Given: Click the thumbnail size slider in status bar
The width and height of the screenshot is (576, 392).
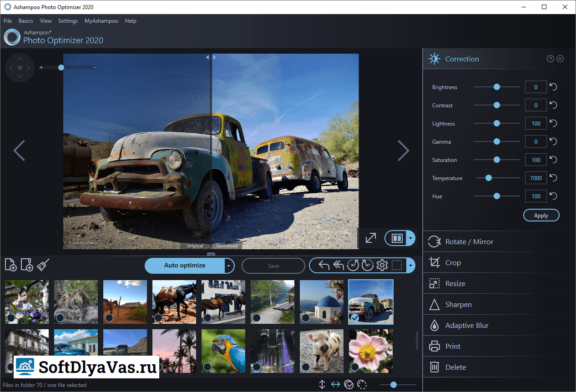Looking at the screenshot, I should pos(394,385).
